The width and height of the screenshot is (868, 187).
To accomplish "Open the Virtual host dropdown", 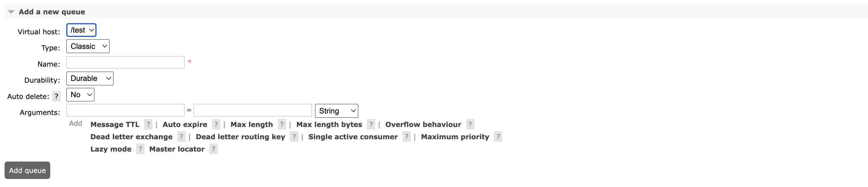I will tap(81, 30).
